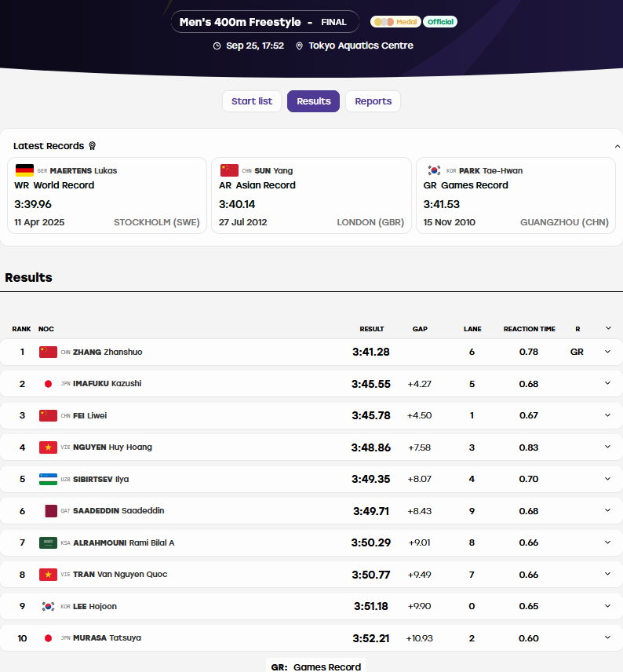Click the 3:39.96 world record time
The width and height of the screenshot is (623, 672).
pyautogui.click(x=33, y=204)
